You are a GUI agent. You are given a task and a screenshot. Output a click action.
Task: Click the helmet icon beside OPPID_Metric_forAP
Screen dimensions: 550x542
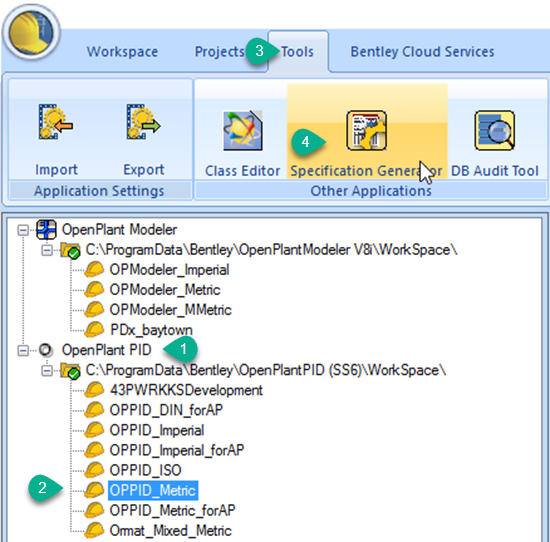[94, 510]
